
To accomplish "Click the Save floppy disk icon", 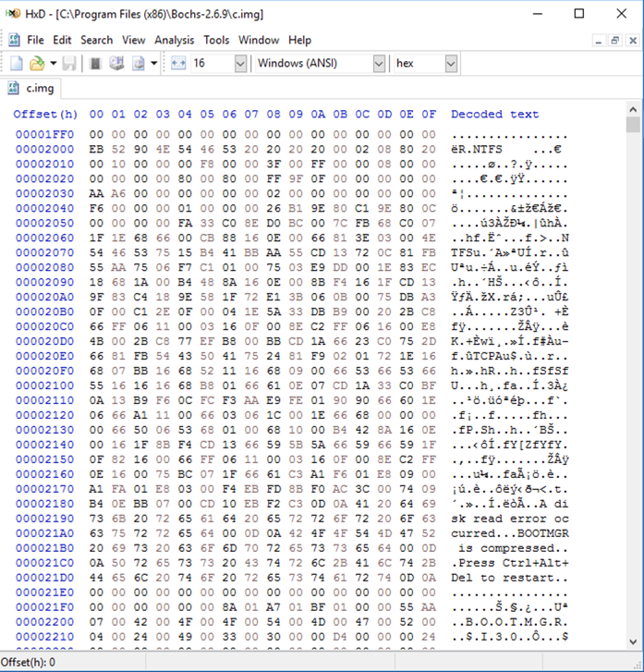I will tap(69, 64).
